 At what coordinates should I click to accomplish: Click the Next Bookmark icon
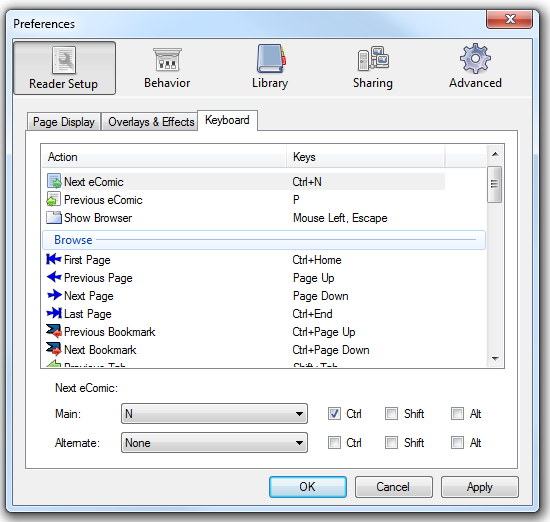(54, 349)
